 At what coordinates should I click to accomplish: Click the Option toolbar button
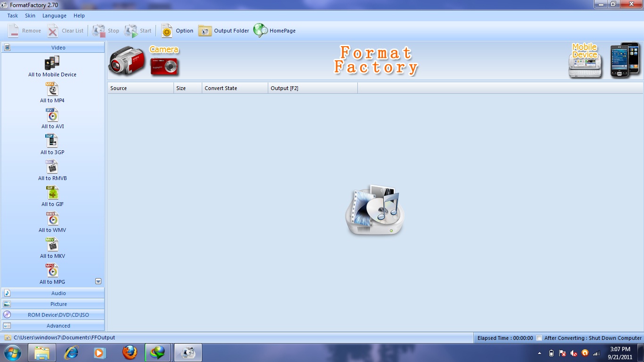coord(177,30)
